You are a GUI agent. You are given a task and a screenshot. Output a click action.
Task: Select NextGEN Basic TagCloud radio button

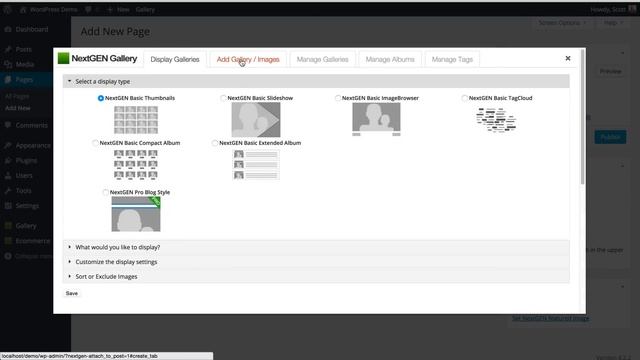[x=464, y=98]
